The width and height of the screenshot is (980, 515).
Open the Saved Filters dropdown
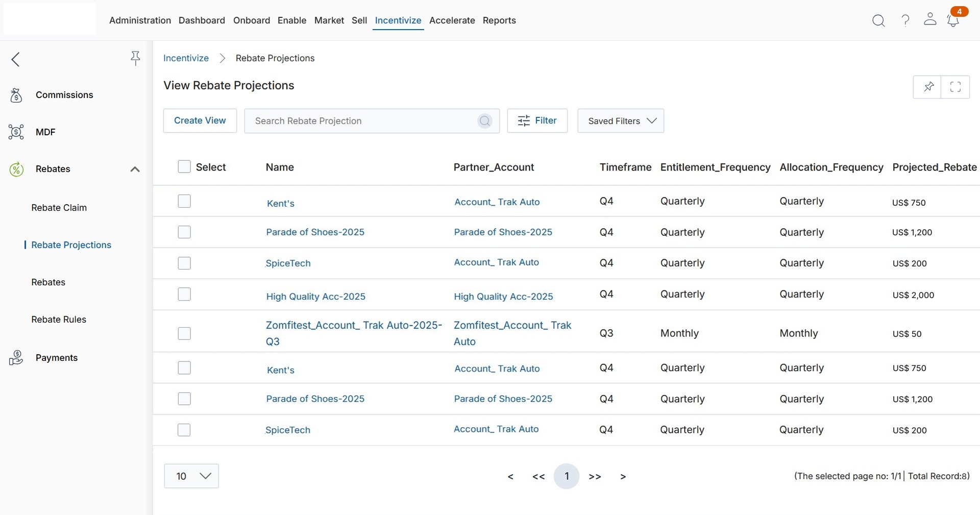point(620,121)
